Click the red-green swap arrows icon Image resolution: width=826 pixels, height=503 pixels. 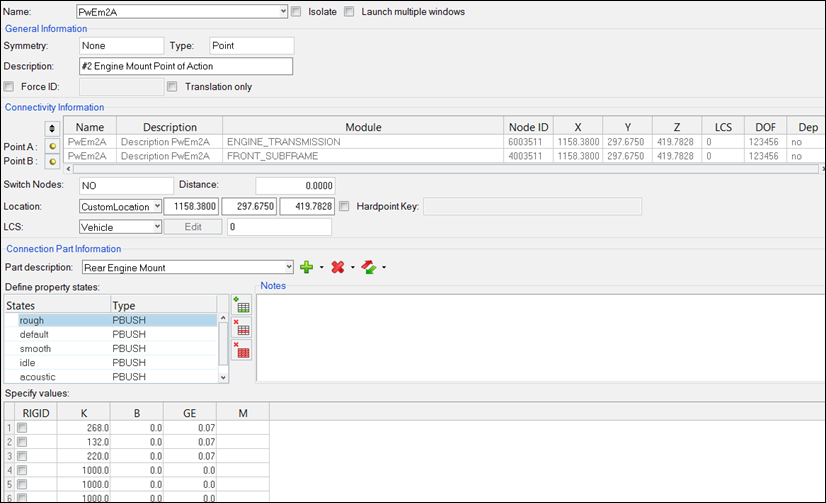[x=369, y=267]
